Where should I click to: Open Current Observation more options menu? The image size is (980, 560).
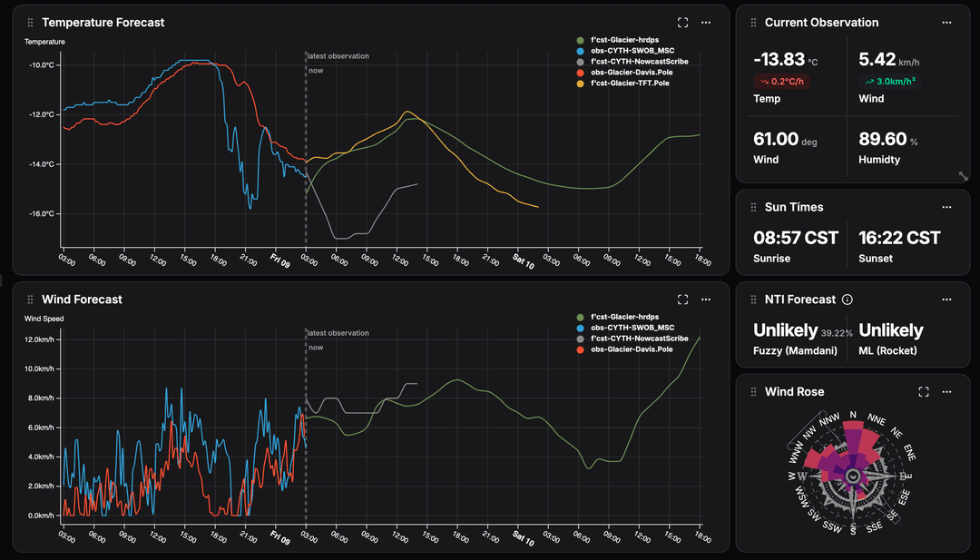(x=946, y=23)
